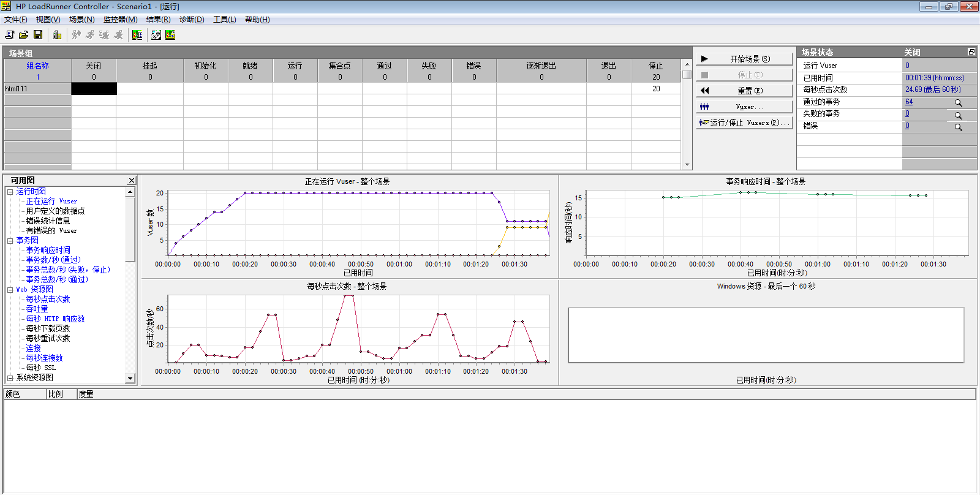The height and width of the screenshot is (495, 980).
Task: Click the magnifier beside 通过的事务
Action: (x=958, y=103)
